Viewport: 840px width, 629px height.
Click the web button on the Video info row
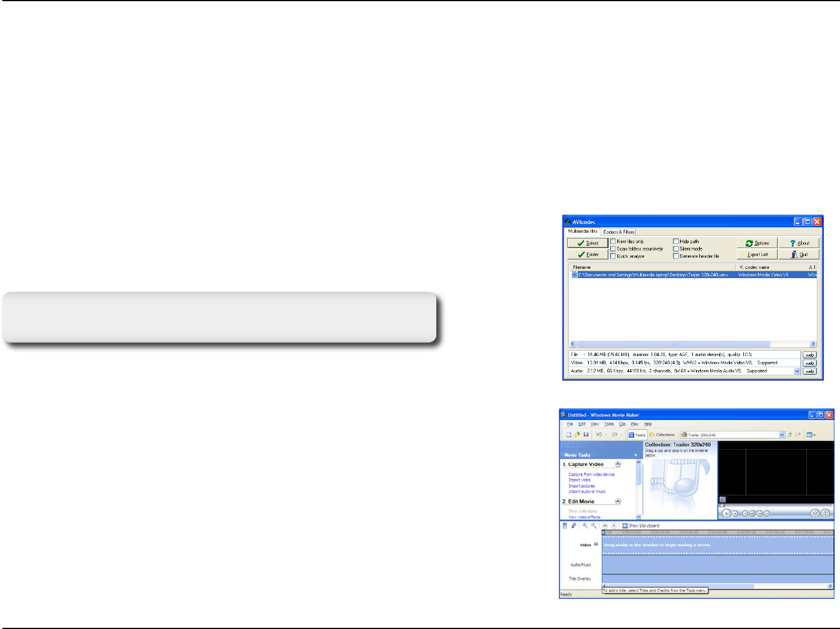(809, 363)
